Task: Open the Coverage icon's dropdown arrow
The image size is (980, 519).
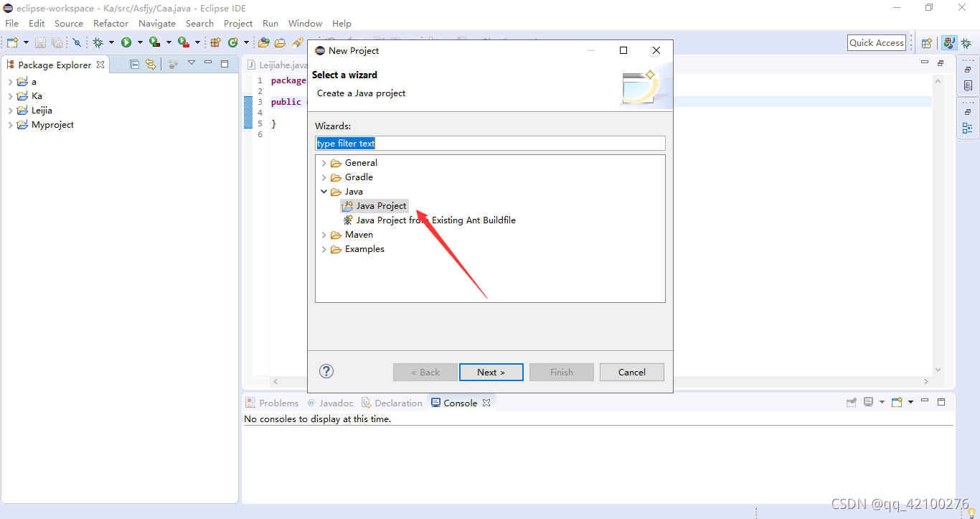Action: click(169, 43)
